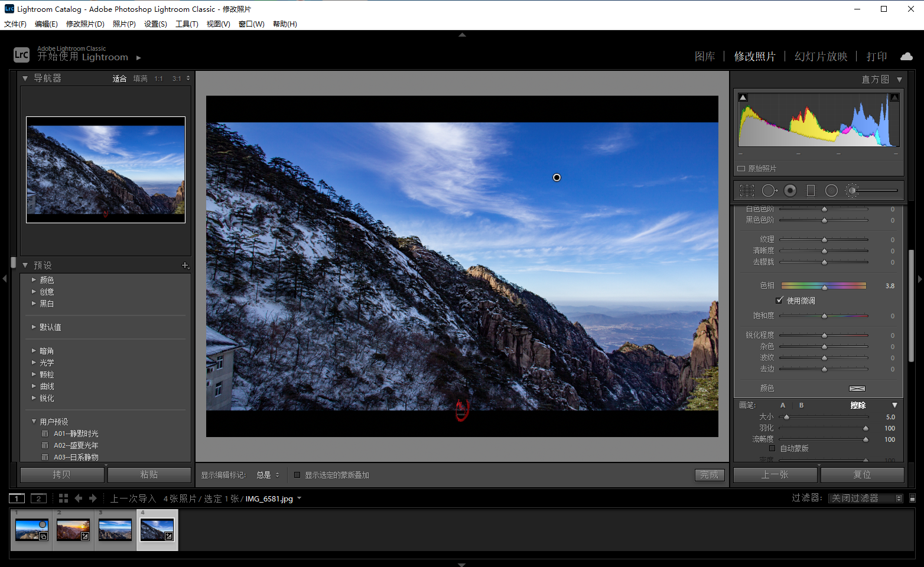Expand the 暗角 preset group

[x=34, y=351]
